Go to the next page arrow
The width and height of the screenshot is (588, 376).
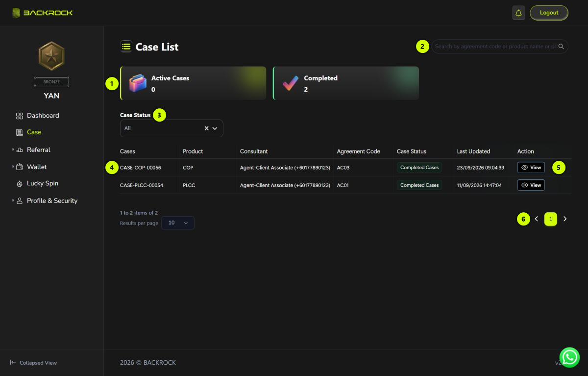pyautogui.click(x=565, y=219)
